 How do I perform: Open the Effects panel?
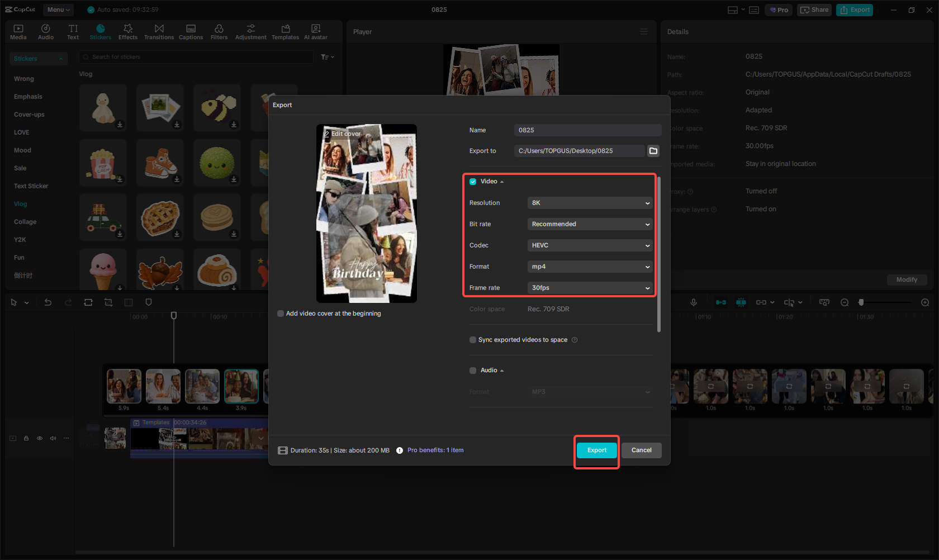click(x=128, y=31)
